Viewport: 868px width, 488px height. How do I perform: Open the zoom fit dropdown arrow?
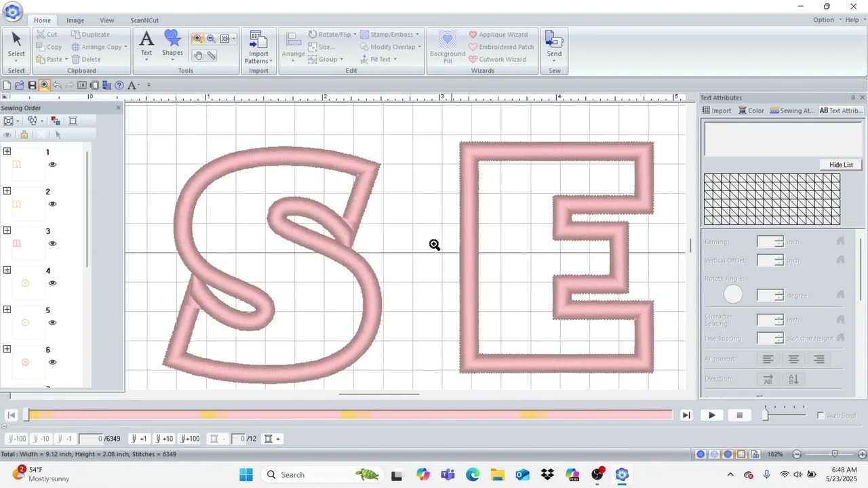coord(234,39)
